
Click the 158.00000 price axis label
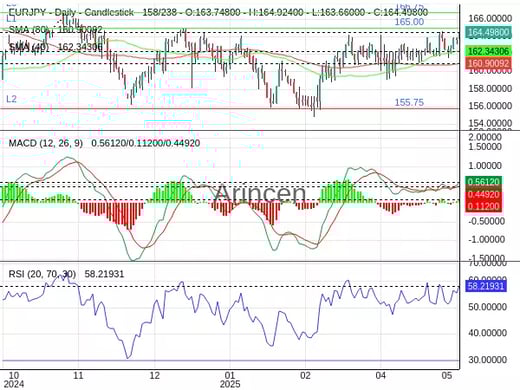coord(490,89)
